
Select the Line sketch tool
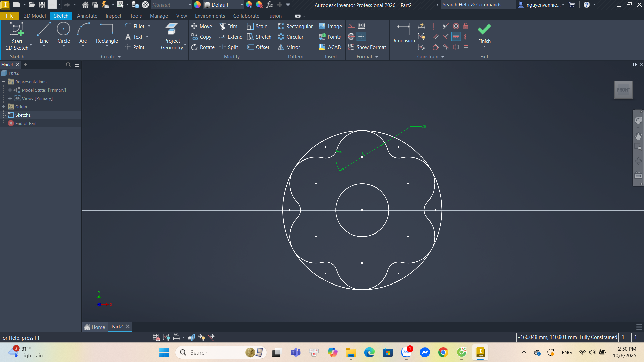[x=44, y=33]
